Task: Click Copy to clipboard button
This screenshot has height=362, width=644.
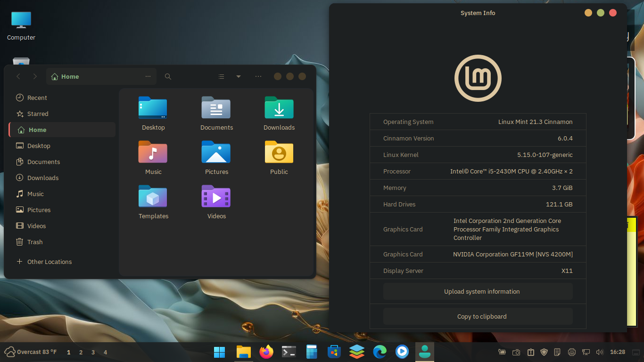Action: [478, 317]
